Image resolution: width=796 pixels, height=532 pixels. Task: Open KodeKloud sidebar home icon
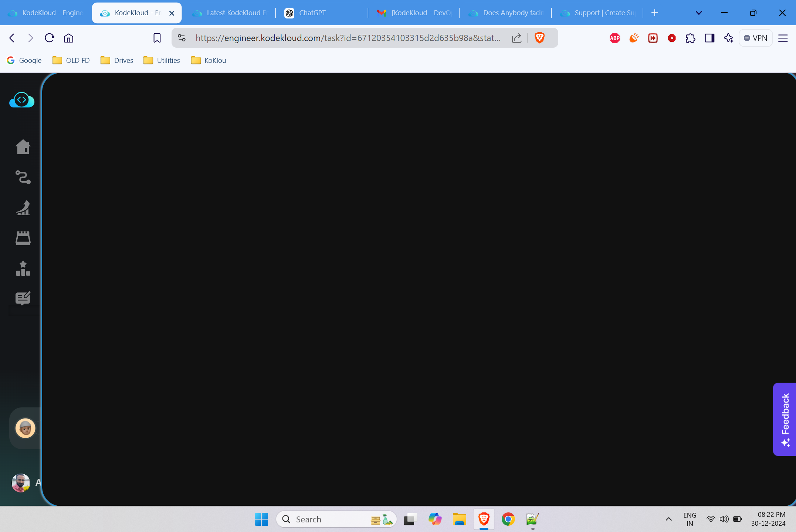(x=23, y=147)
